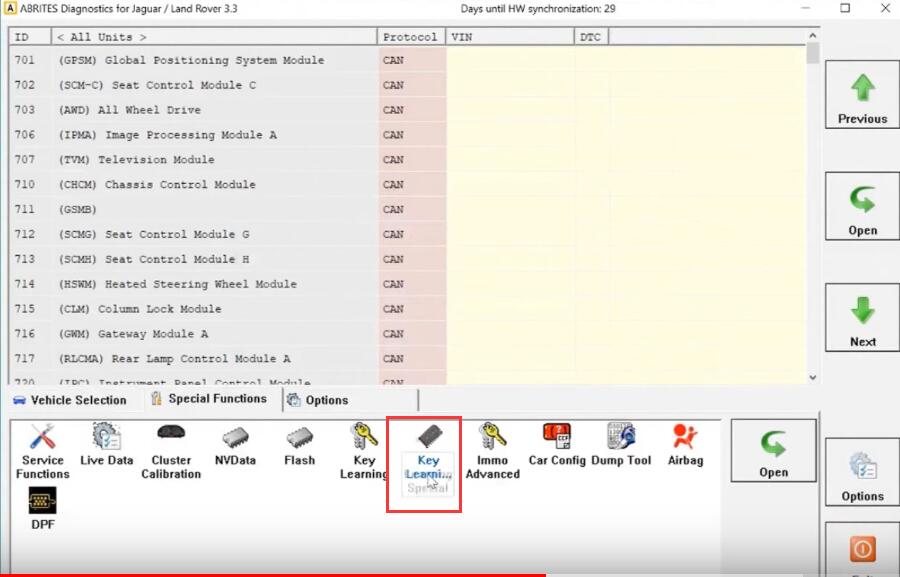Select row 706 Image Processing Module A
The height and width of the screenshot is (577, 900).
coord(407,134)
